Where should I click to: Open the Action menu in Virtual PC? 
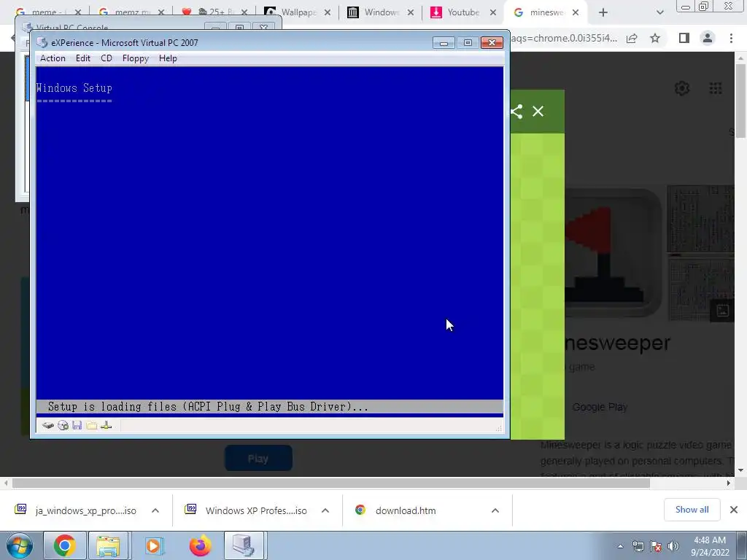[53, 58]
